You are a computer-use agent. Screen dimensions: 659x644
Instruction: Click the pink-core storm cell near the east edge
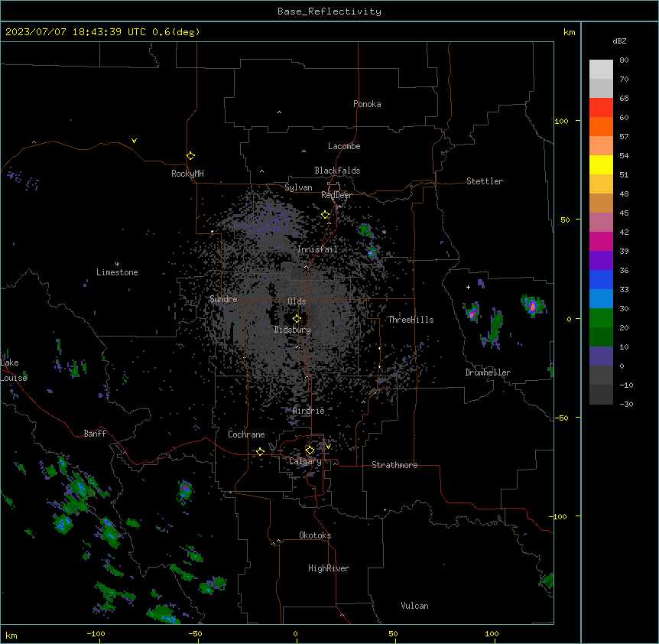tap(533, 306)
